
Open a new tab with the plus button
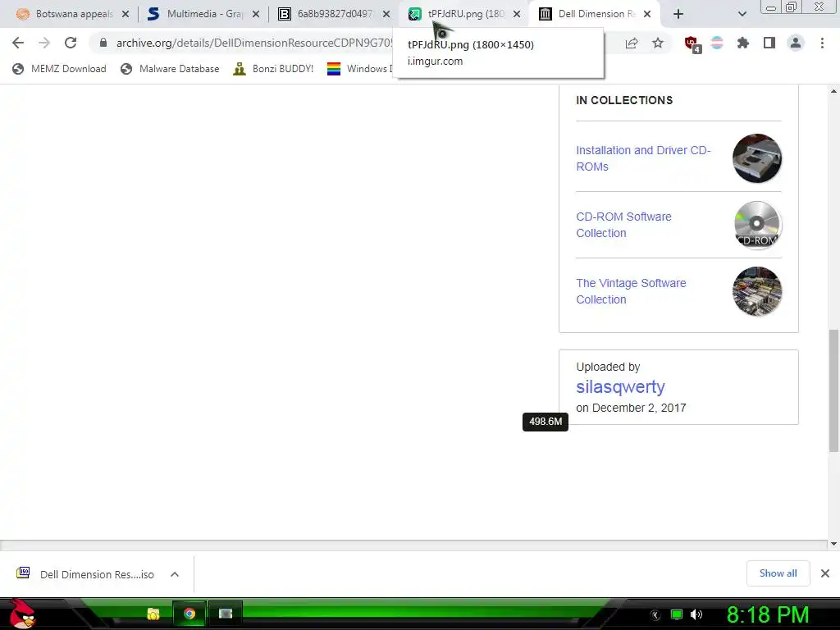tap(678, 14)
